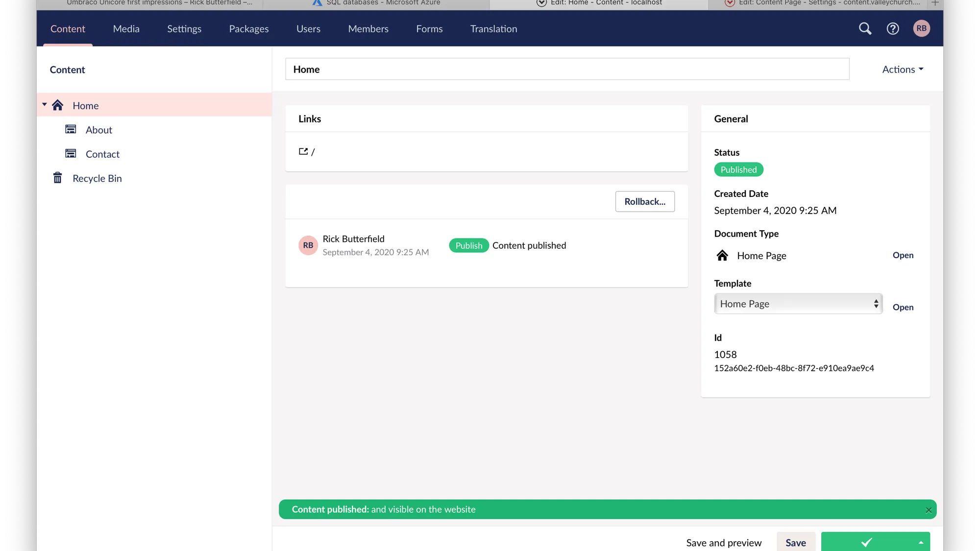The height and width of the screenshot is (551, 980).
Task: Dismiss the content published notification
Action: [x=929, y=509]
